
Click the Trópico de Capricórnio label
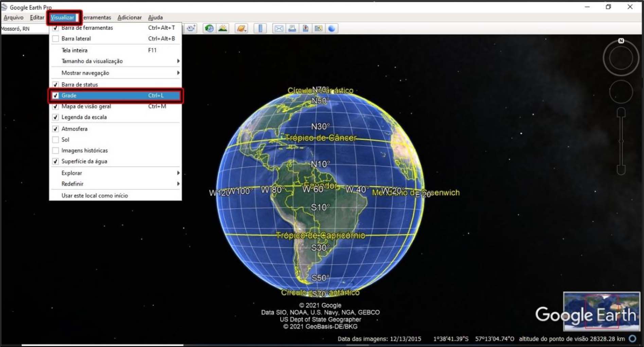coord(321,235)
